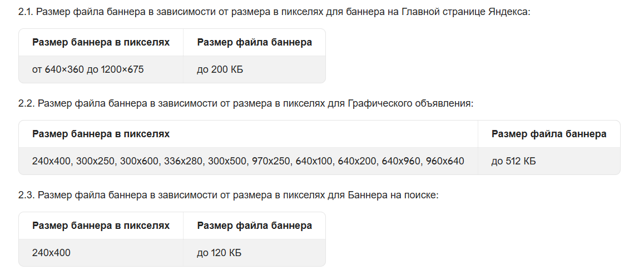
Task: Click the '960x640' size in the list
Action: click(445, 161)
